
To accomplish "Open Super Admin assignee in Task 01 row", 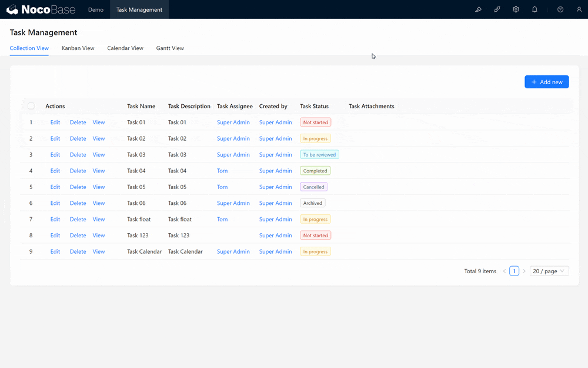I will point(233,122).
